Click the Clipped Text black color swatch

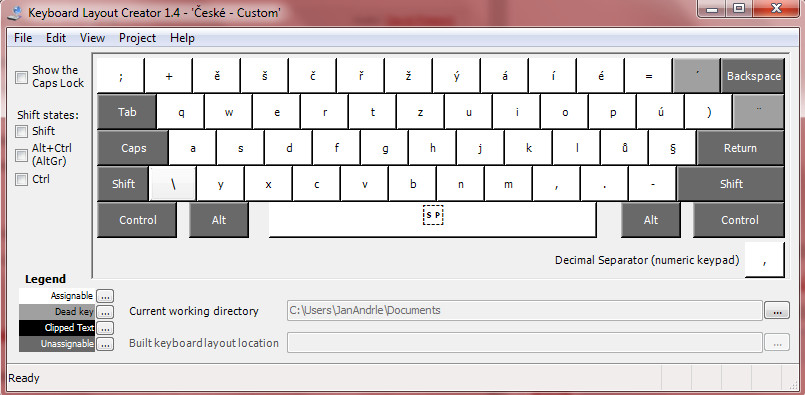point(56,328)
